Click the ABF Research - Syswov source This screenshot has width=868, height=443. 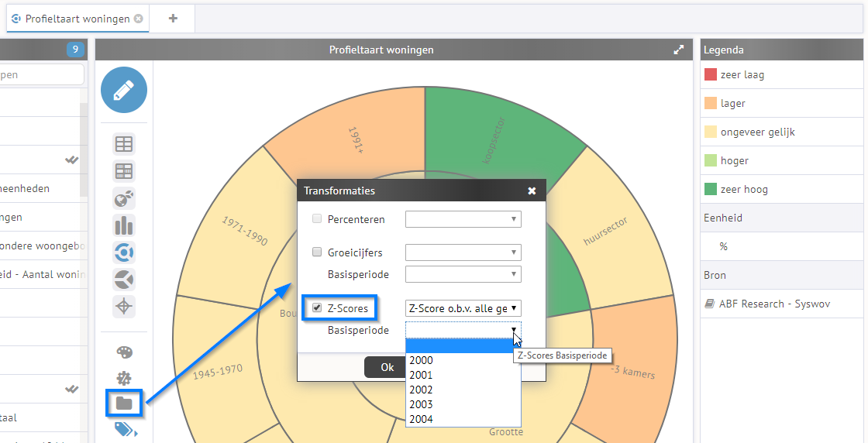pos(774,304)
